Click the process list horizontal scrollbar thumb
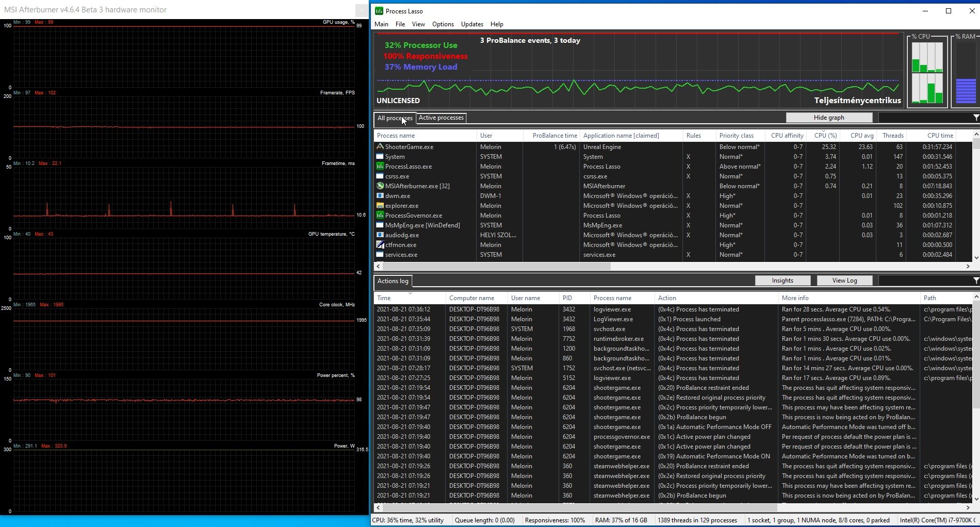The width and height of the screenshot is (980, 527). (496, 267)
